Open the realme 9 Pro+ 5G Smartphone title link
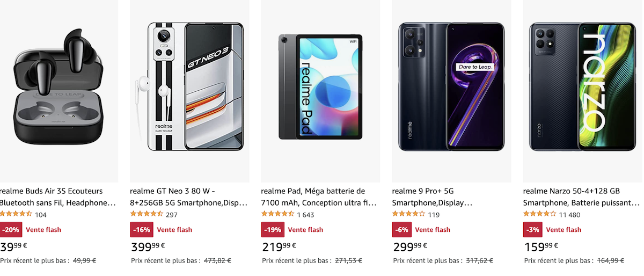The image size is (644, 276). tap(432, 197)
